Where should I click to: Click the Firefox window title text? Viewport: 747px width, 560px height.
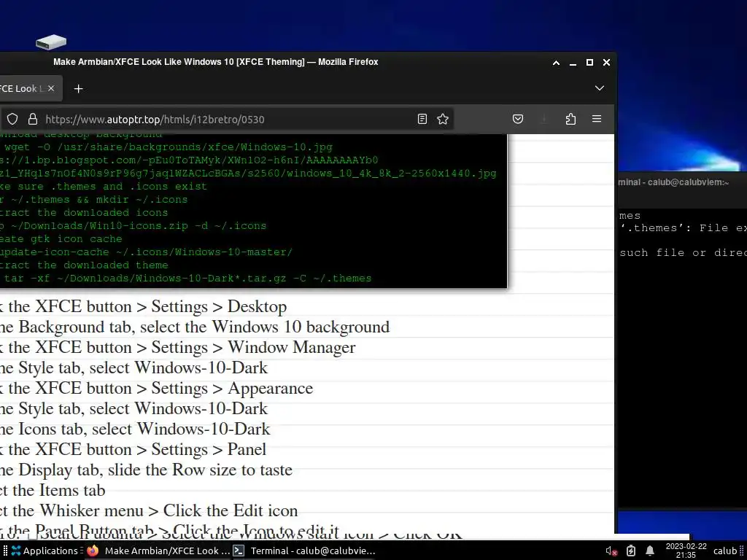(216, 62)
